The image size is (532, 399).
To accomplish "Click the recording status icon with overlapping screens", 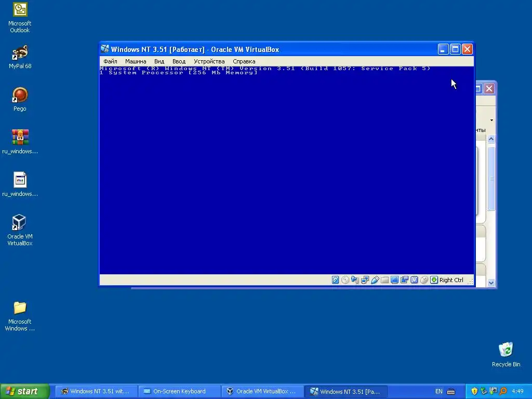I will (404, 280).
